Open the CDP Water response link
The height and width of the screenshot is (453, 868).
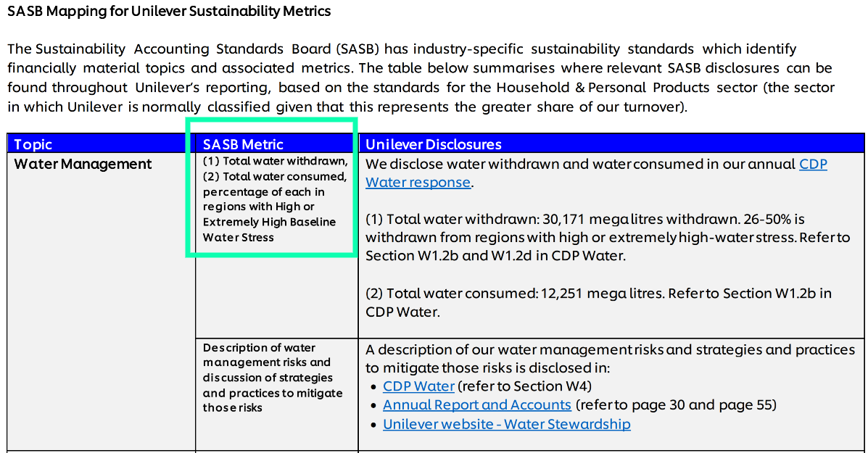point(418,182)
